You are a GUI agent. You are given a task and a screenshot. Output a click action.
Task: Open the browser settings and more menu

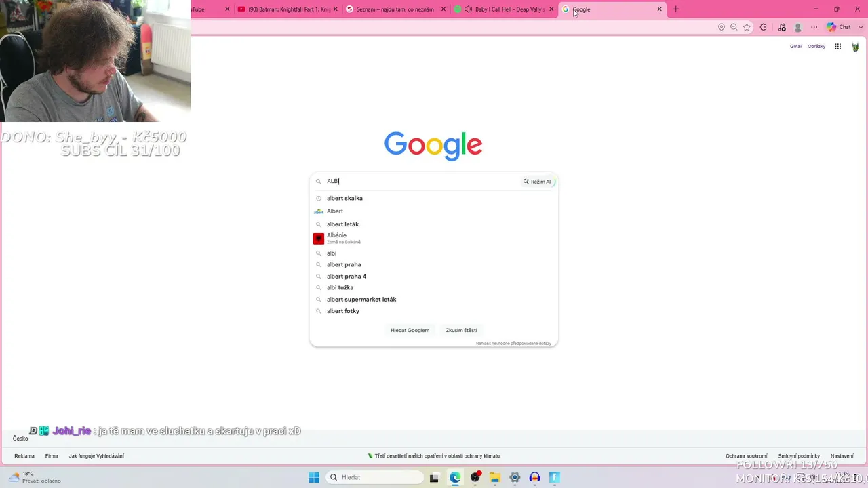(814, 27)
